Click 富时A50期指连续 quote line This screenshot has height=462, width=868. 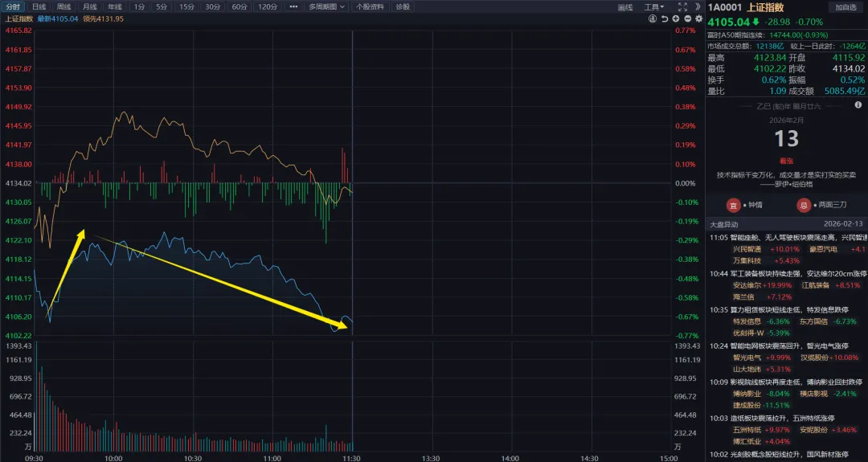coord(768,35)
